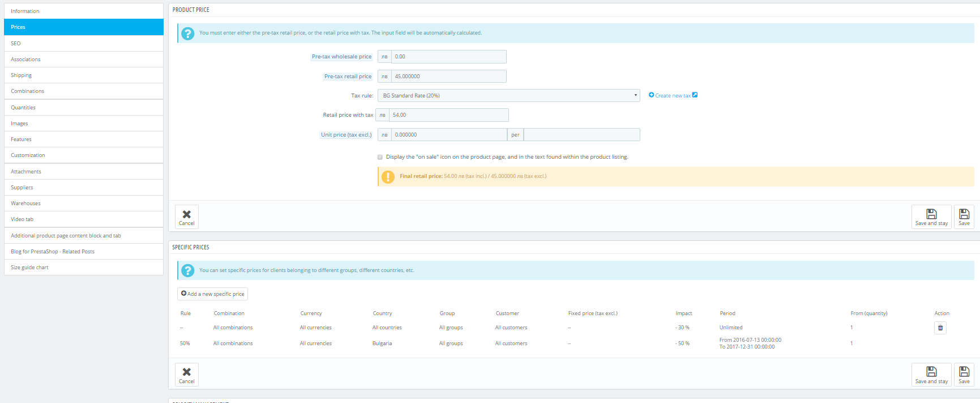Viewport: 980px width, 403px height.
Task: Click Save icon in Product Price panel
Action: (964, 217)
